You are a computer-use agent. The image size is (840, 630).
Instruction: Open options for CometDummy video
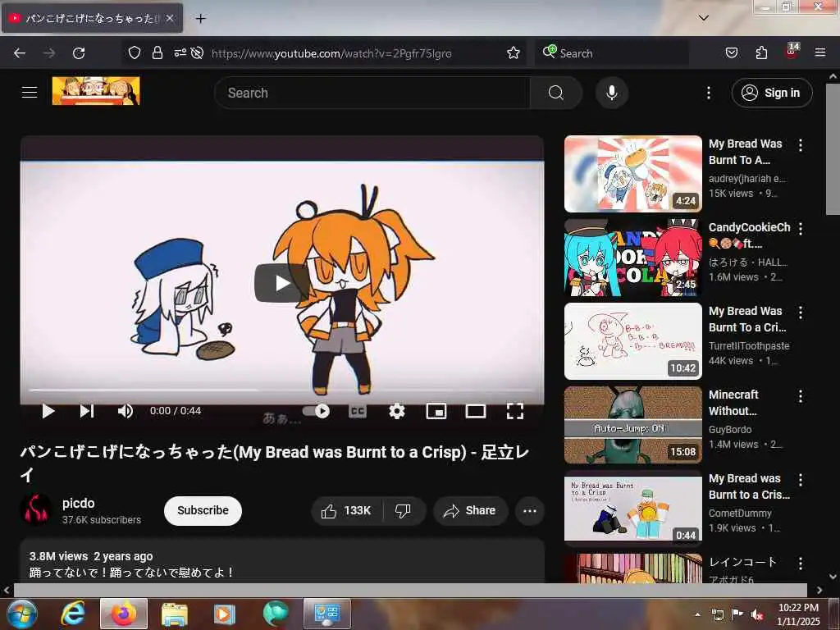801,480
